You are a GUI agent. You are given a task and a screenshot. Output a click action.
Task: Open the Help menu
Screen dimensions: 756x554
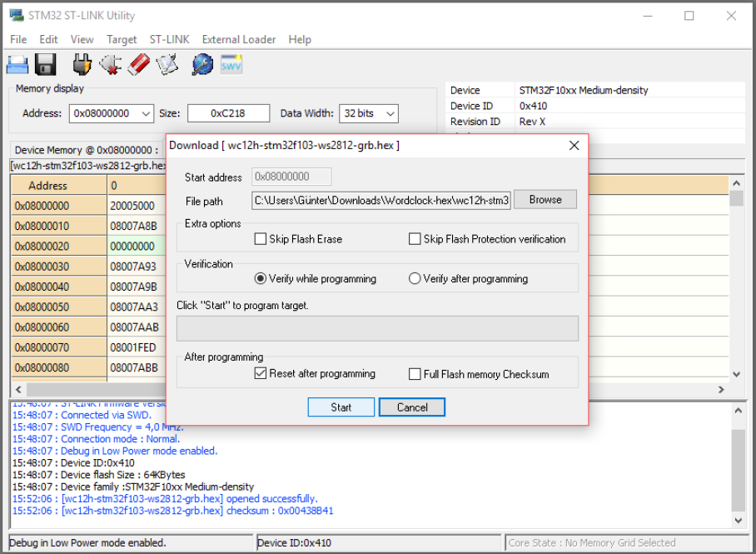click(300, 40)
